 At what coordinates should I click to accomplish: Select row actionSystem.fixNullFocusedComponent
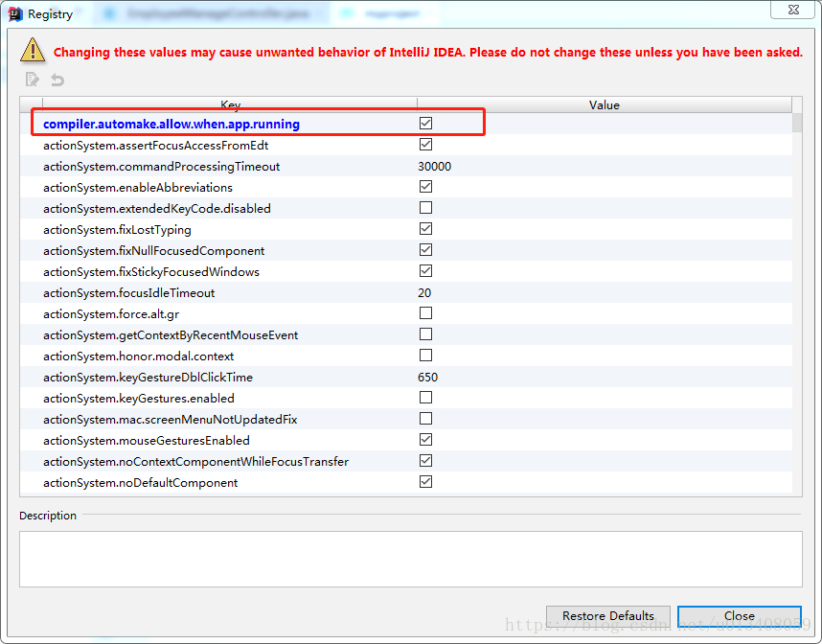coord(406,251)
